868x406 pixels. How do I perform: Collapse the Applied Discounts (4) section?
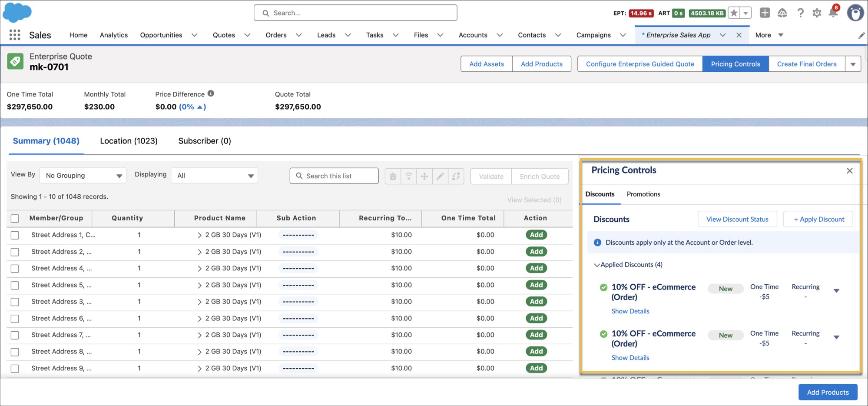coord(597,265)
